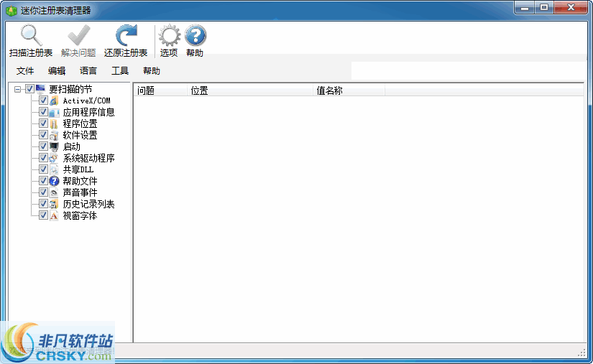Viewport: 593px width, 364px height.
Task: Open the 帮助 menu in the menu bar
Action: tap(152, 70)
